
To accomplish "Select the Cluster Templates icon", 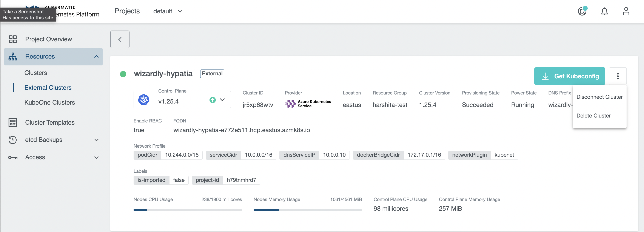I will [x=12, y=122].
